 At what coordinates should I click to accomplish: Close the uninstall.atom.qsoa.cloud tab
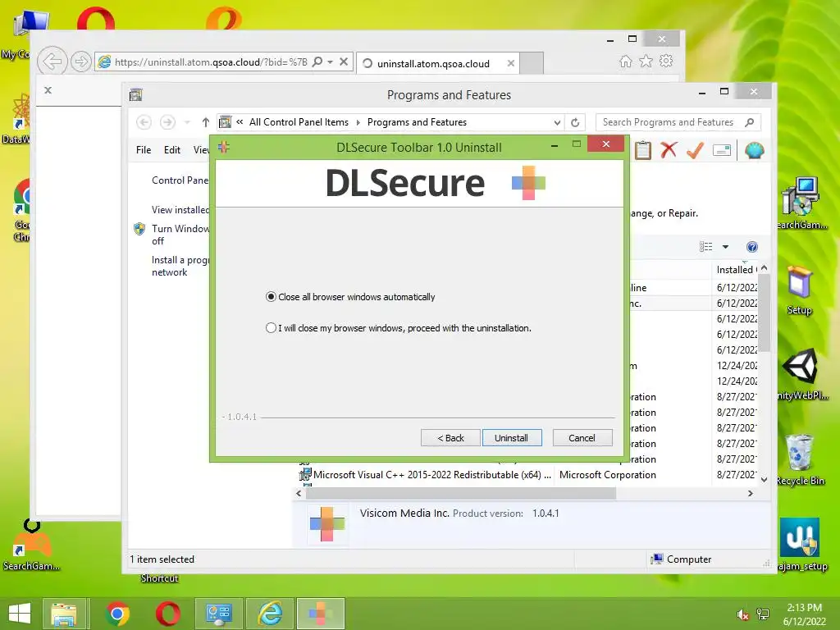coord(511,63)
